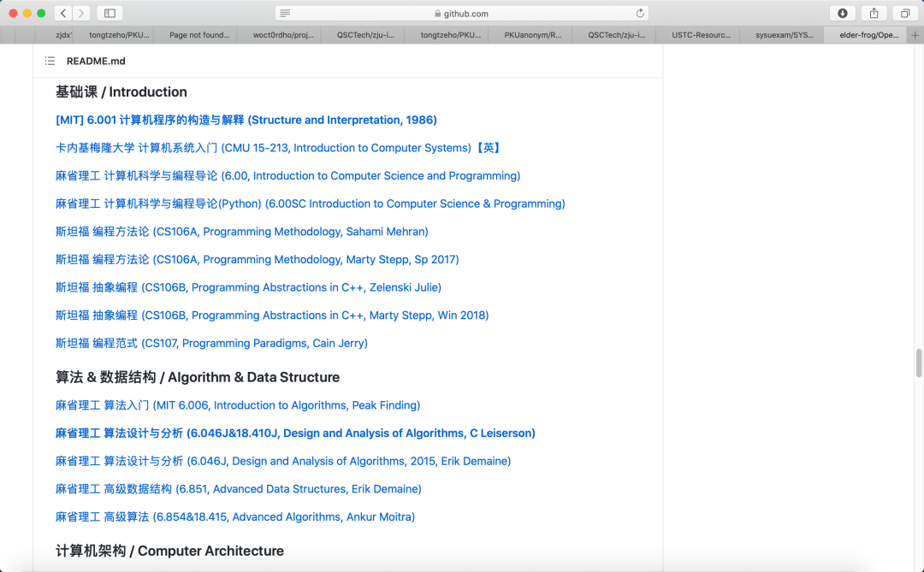Open the MIT 6.006 Introduction to Algorithms link
This screenshot has width=924, height=572.
pyautogui.click(x=237, y=404)
